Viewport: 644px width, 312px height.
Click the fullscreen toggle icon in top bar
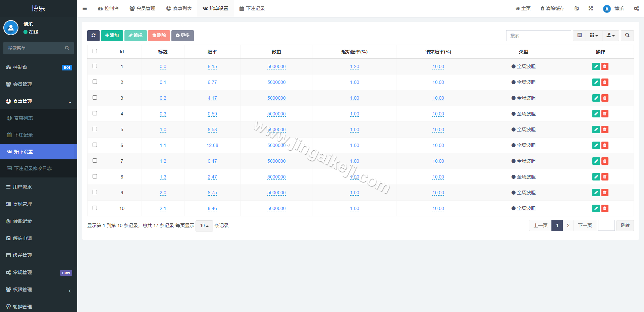pyautogui.click(x=590, y=8)
